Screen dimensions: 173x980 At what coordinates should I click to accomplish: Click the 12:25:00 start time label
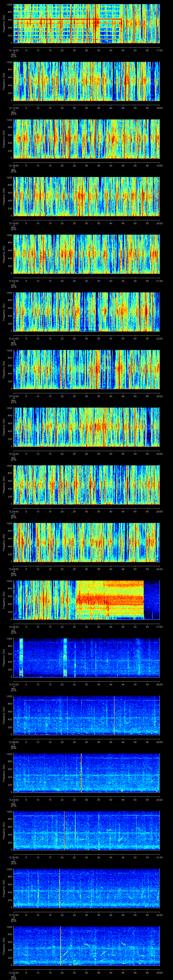click(x=14, y=569)
